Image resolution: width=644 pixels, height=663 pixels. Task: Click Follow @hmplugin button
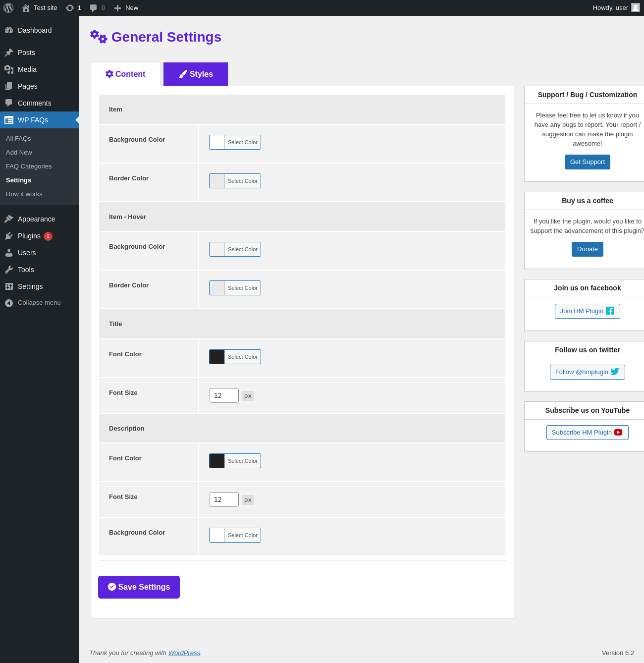[x=588, y=372]
